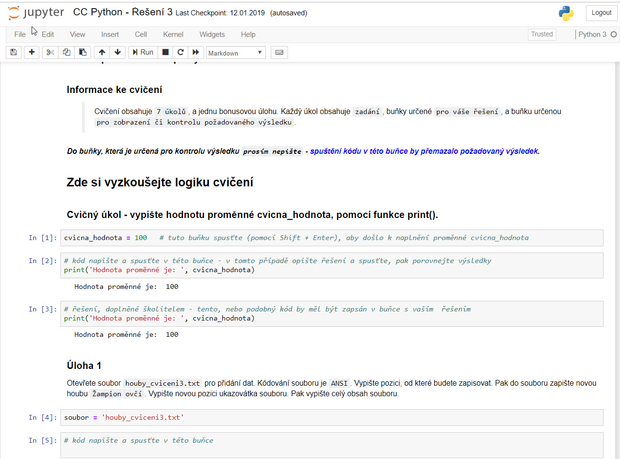This screenshot has width=620, height=459.
Task: Move selected cell down arrow
Action: [x=117, y=52]
